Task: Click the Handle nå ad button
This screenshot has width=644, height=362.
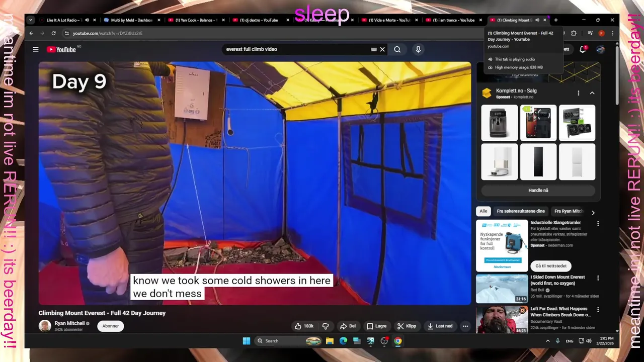Action: [538, 191]
